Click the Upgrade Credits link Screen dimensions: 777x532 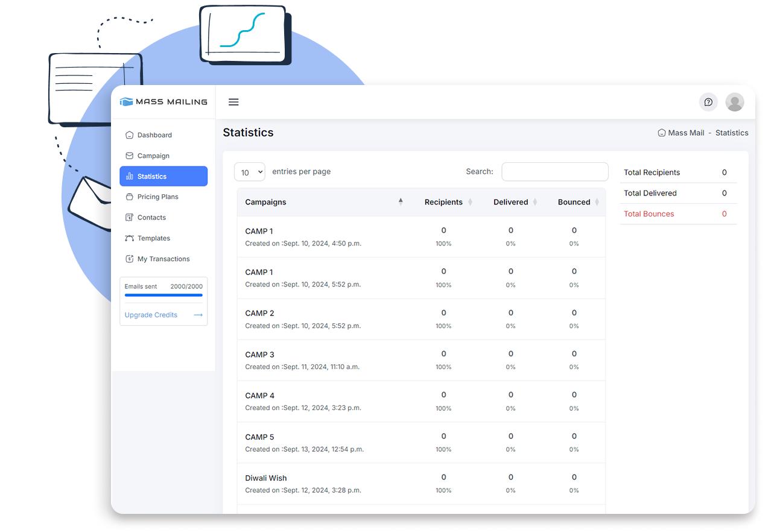pyautogui.click(x=151, y=315)
